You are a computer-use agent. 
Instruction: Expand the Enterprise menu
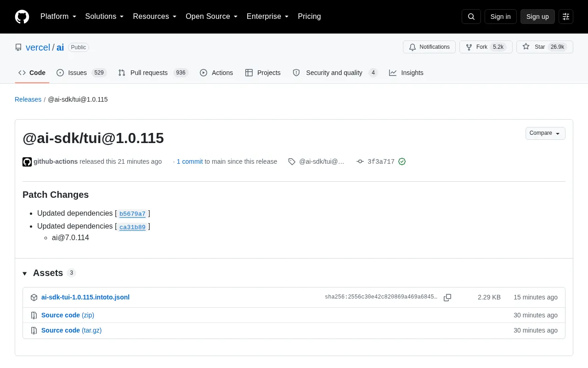(268, 17)
